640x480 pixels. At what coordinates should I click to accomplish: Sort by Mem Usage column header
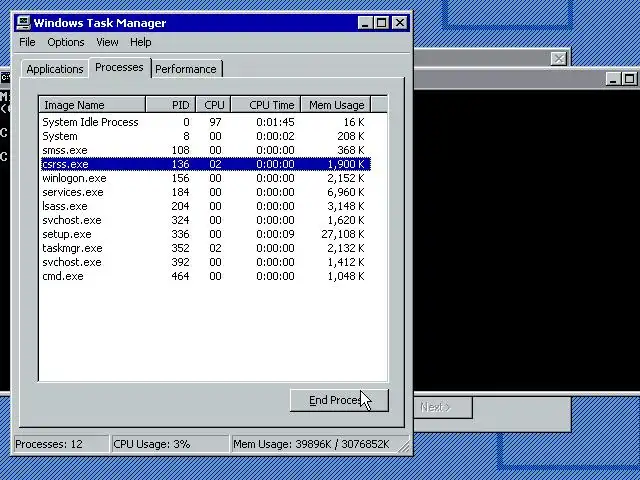pyautogui.click(x=336, y=105)
